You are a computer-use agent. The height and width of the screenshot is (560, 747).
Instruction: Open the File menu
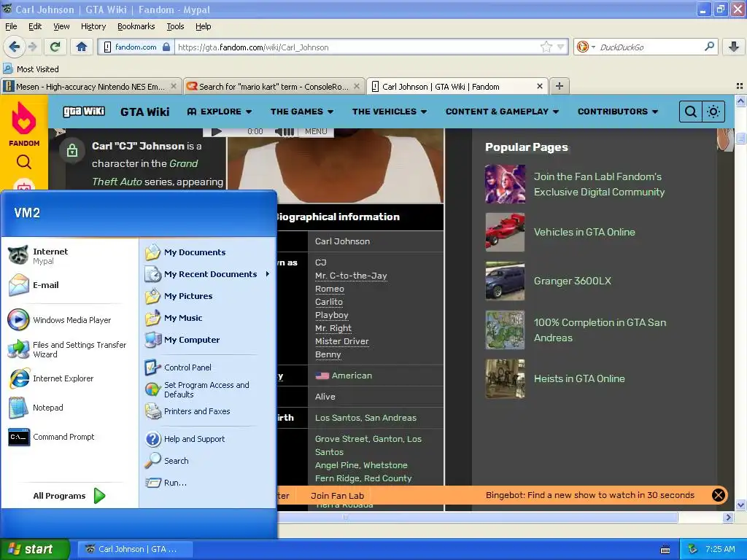pyautogui.click(x=11, y=26)
